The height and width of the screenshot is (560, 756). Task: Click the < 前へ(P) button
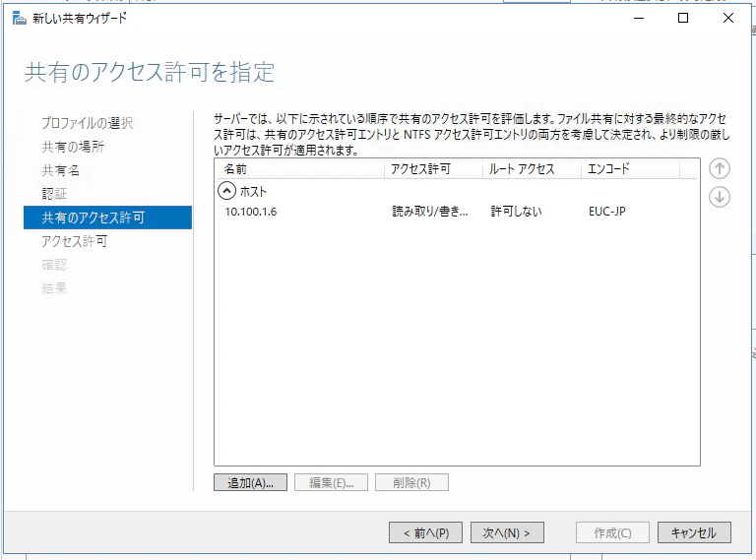pos(425,532)
